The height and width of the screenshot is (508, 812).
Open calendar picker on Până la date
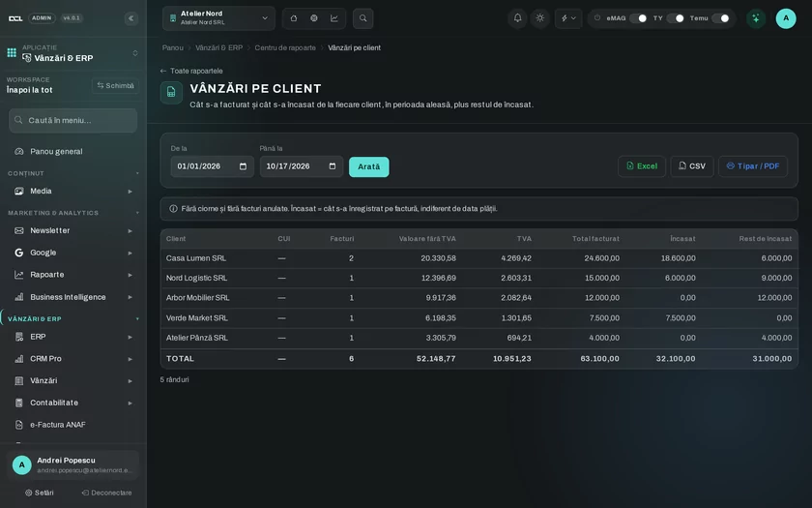point(333,166)
